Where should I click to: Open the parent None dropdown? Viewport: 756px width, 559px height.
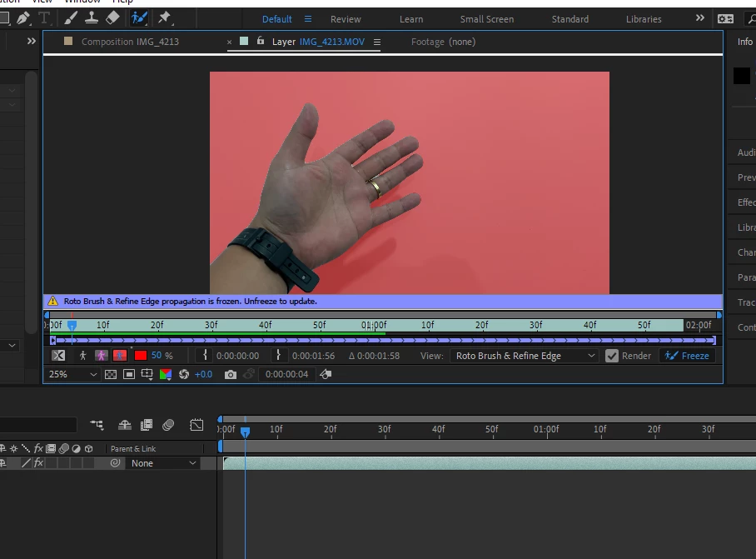163,463
